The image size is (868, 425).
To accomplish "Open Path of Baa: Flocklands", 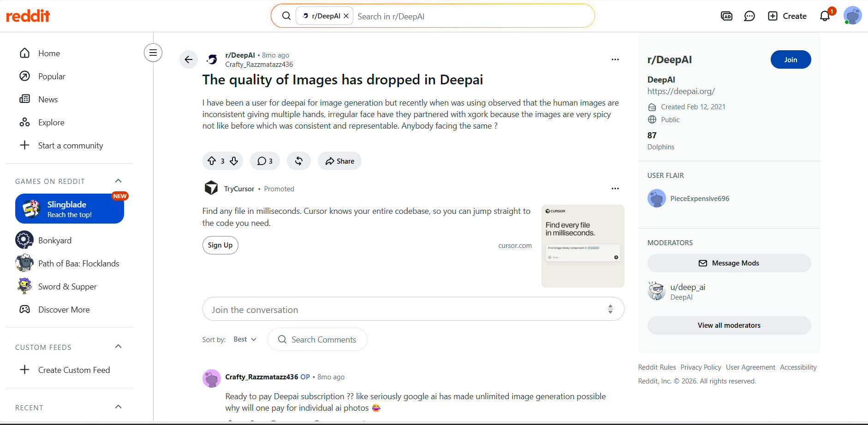I will point(70,263).
